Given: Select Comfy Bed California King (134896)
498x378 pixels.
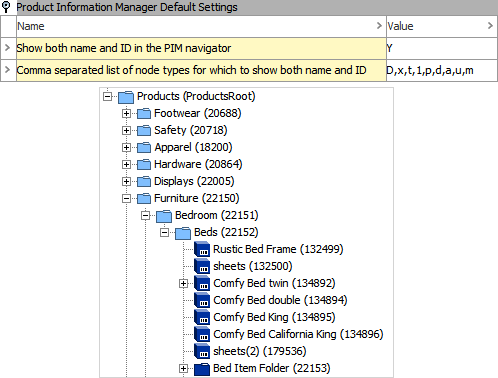Looking at the screenshot, I should coord(298,334).
